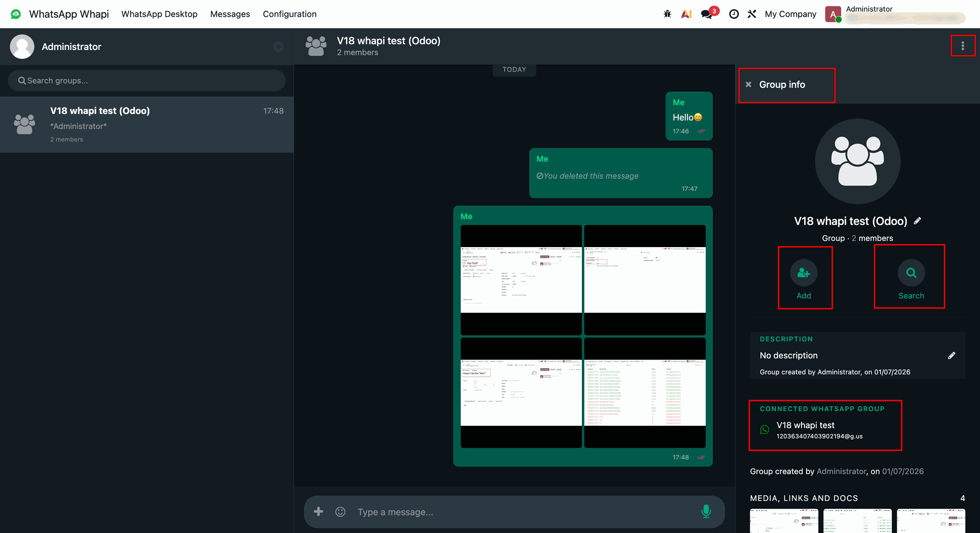Click the media count 4
This screenshot has height=533, width=980.
963,498
